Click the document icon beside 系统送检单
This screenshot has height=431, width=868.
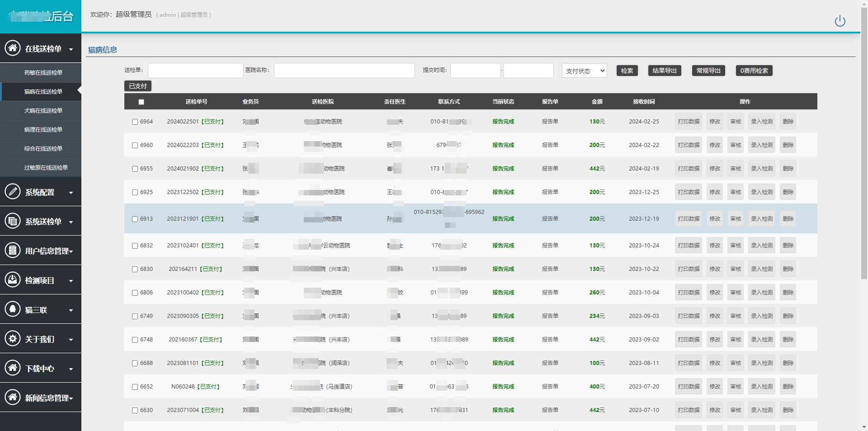coord(13,221)
